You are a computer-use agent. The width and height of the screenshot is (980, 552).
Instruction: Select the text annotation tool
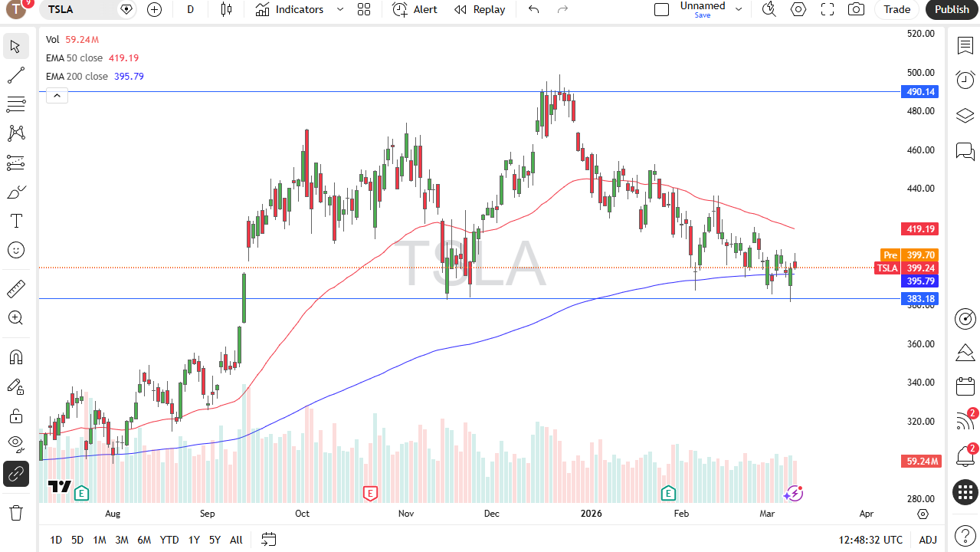[15, 221]
